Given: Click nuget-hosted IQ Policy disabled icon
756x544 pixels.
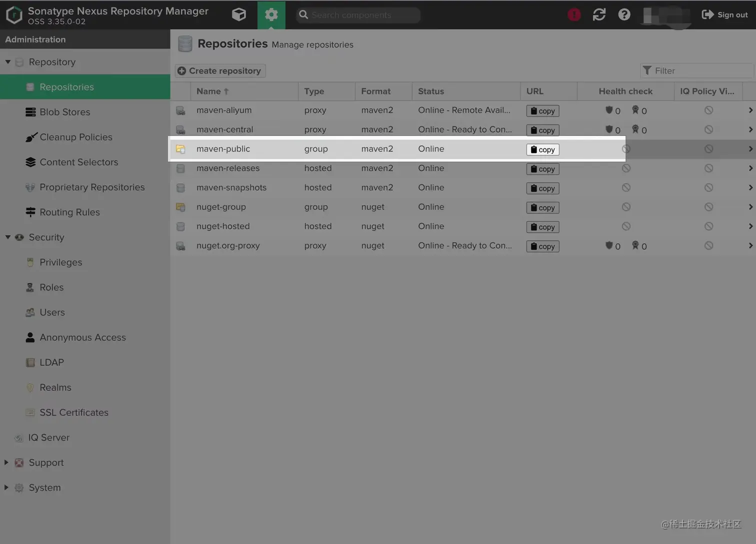Looking at the screenshot, I should (x=708, y=226).
